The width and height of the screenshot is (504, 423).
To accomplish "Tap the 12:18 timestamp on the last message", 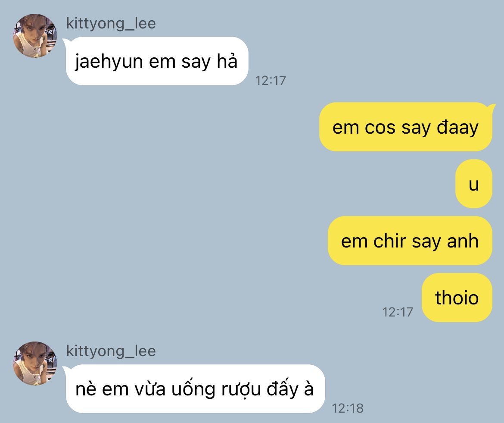I will pos(348,408).
